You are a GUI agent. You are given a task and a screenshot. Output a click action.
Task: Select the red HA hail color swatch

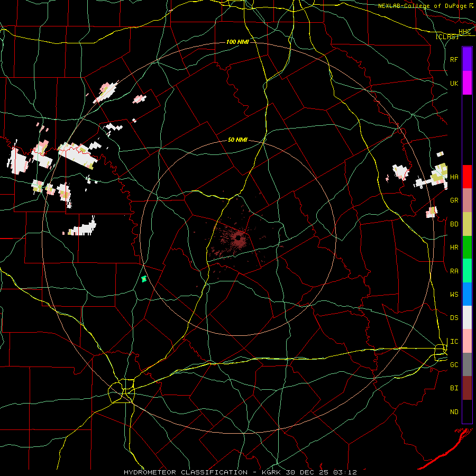pos(467,177)
